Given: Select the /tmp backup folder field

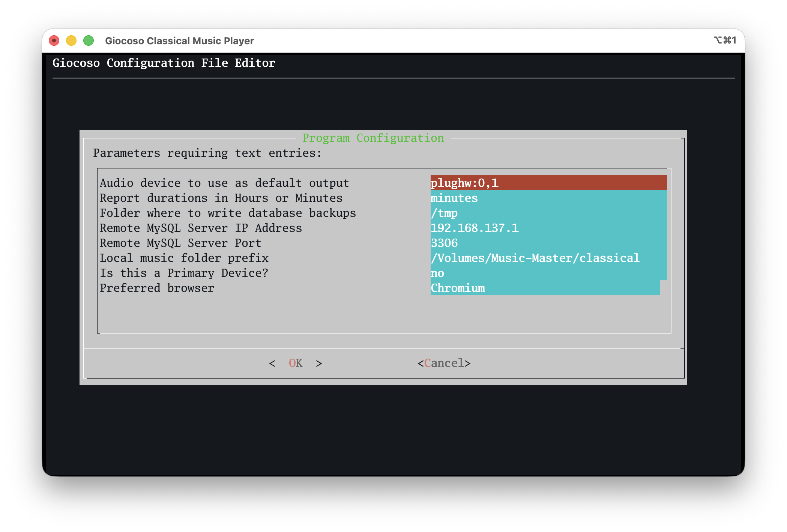Looking at the screenshot, I should (548, 213).
